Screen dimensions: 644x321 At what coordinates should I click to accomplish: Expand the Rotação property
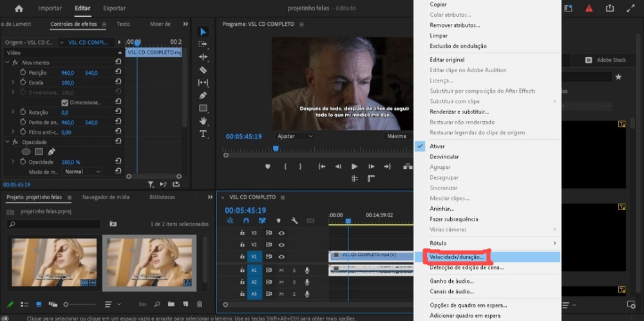coord(13,112)
